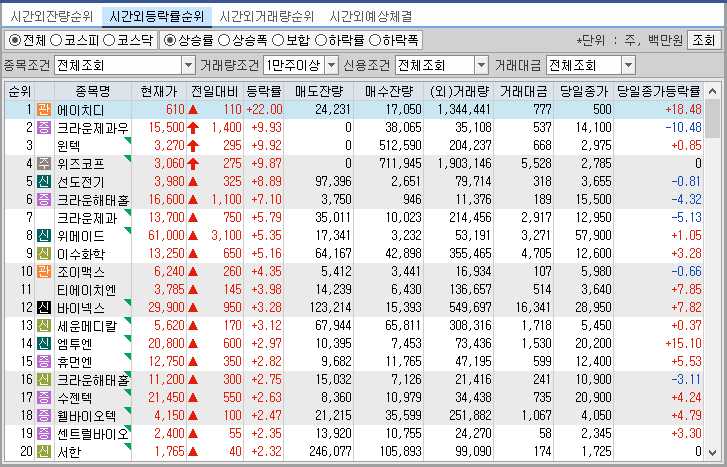This screenshot has height=467, width=727.
Task: Sort by 순위 column header
Action: pos(19,92)
